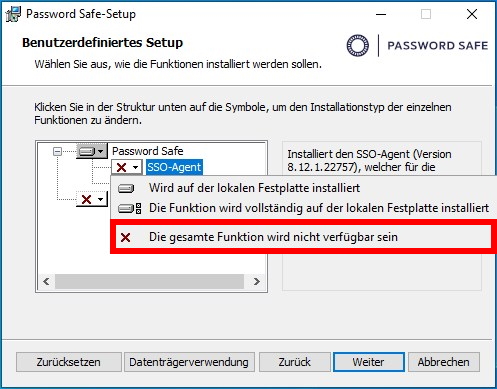Collapse the Password Safe tree node
This screenshot has height=389, width=497.
pyautogui.click(x=57, y=152)
